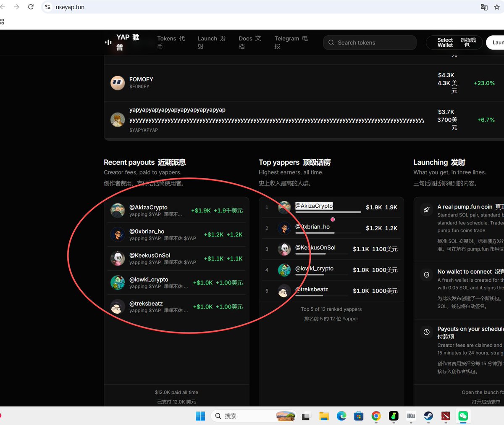Click the $YAPYAPYAP token fox avatar

118,119
